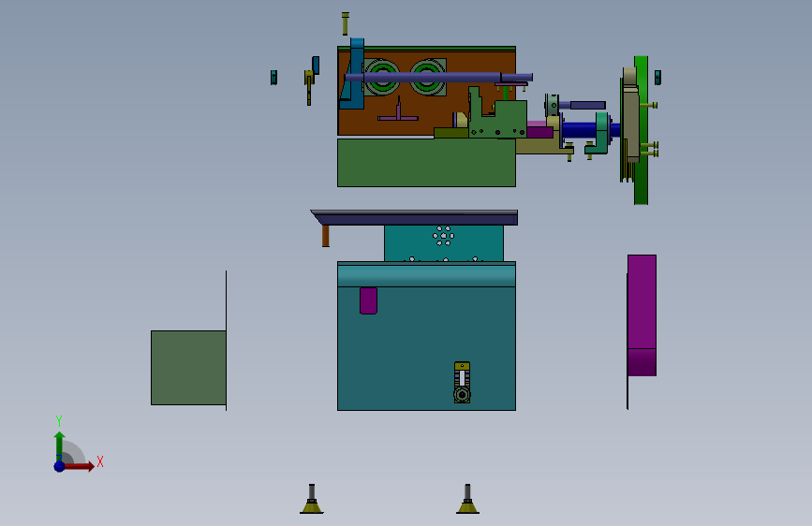Select the small teal part right of flywheel
The width and height of the screenshot is (812, 526).
point(657,78)
